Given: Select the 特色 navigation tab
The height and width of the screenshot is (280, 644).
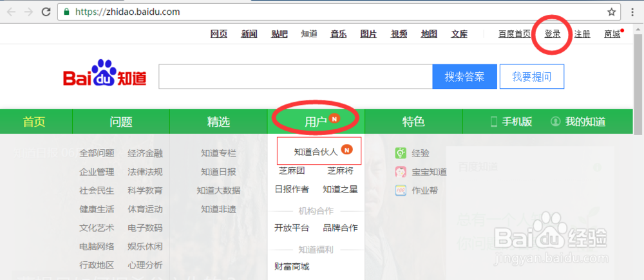Looking at the screenshot, I should point(413,122).
